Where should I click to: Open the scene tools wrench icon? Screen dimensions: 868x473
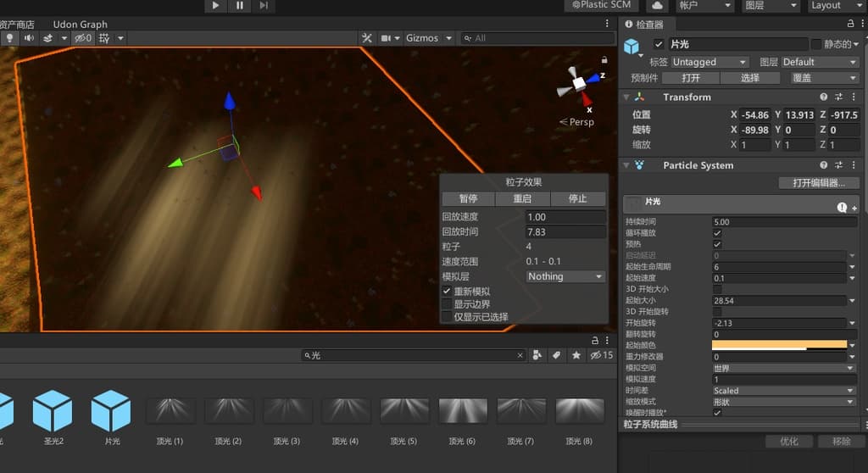[367, 38]
